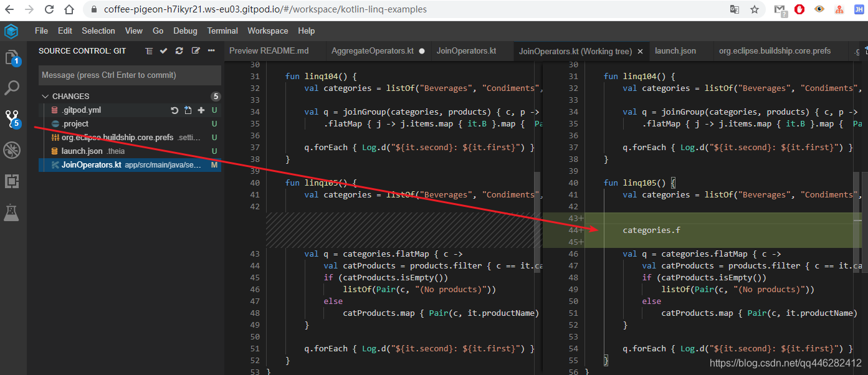The image size is (868, 375).
Task: Open the Debug menu
Action: tap(185, 31)
